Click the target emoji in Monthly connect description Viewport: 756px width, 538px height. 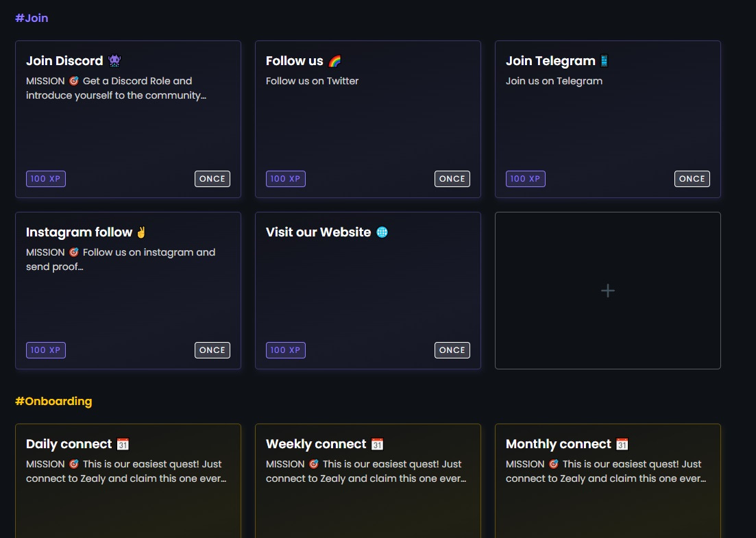click(554, 464)
